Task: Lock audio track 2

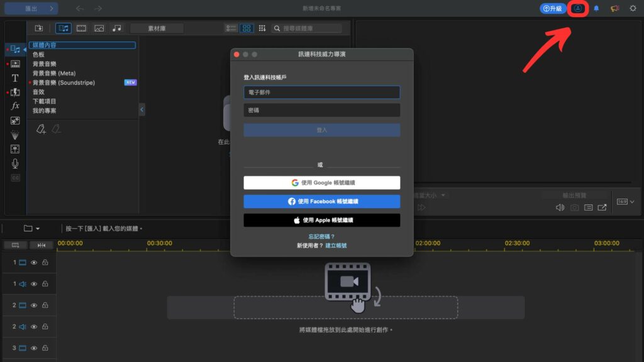Action: (x=45, y=327)
